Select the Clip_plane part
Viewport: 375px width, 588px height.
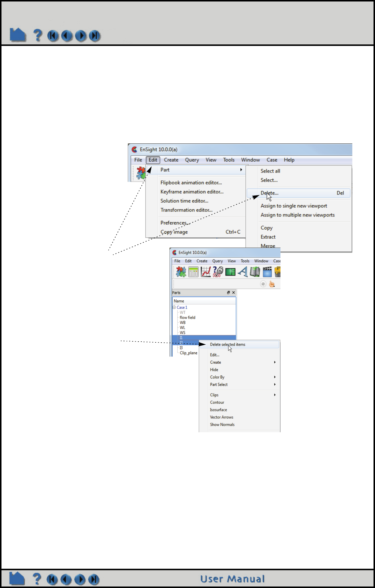click(x=188, y=353)
